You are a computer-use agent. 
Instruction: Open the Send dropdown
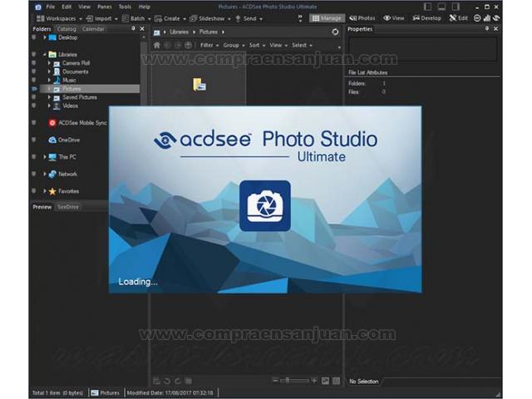pos(249,18)
